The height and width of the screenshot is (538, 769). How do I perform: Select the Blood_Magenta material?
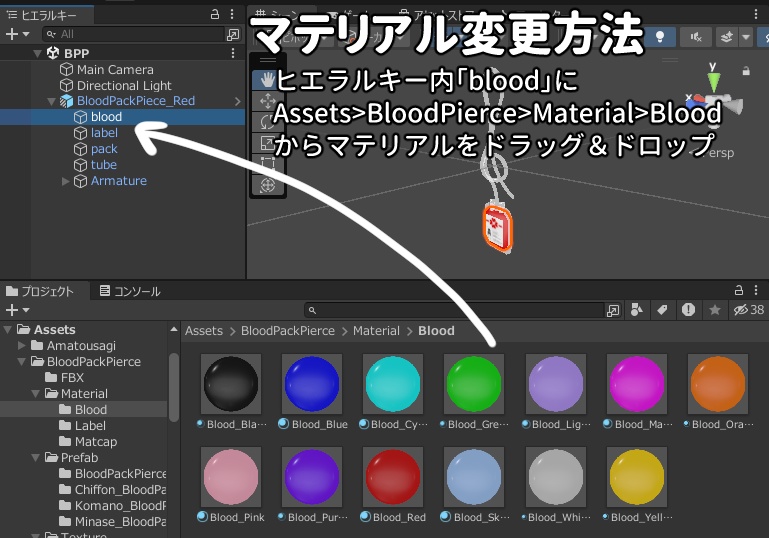pyautogui.click(x=637, y=384)
